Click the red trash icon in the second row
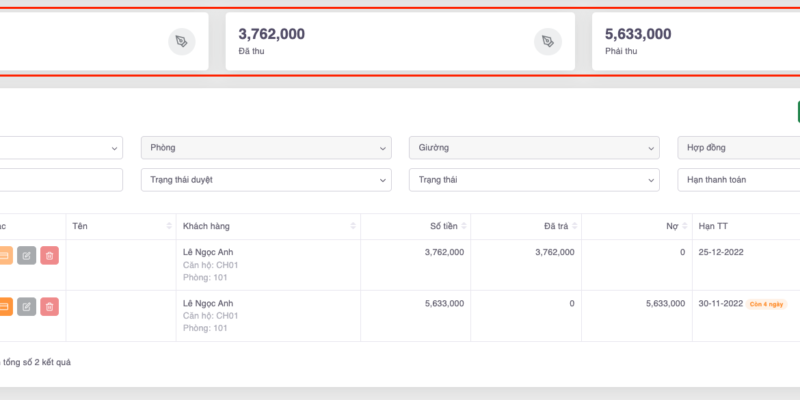 coord(49,307)
